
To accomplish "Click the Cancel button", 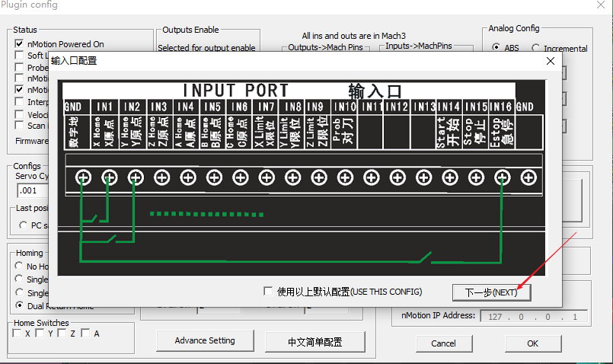I will (x=444, y=343).
